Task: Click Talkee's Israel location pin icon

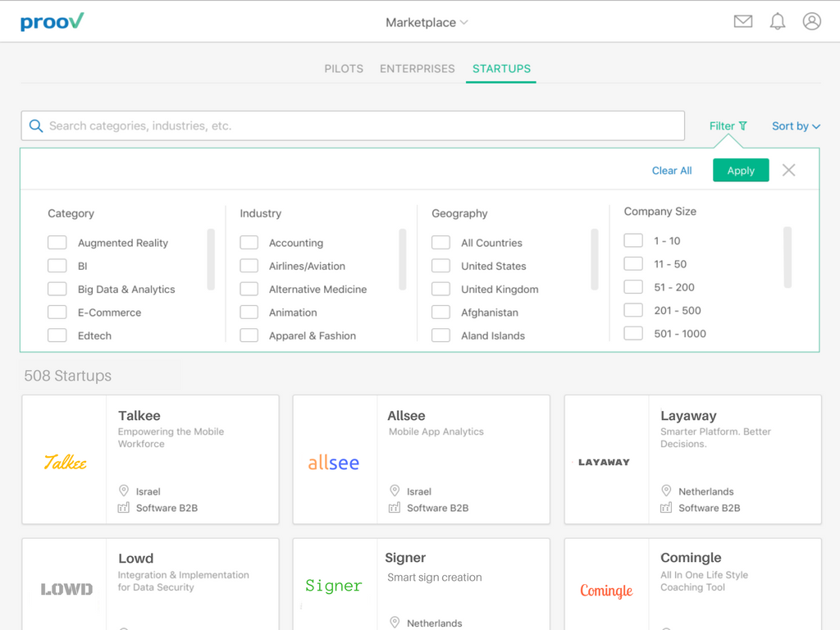Action: tap(124, 491)
